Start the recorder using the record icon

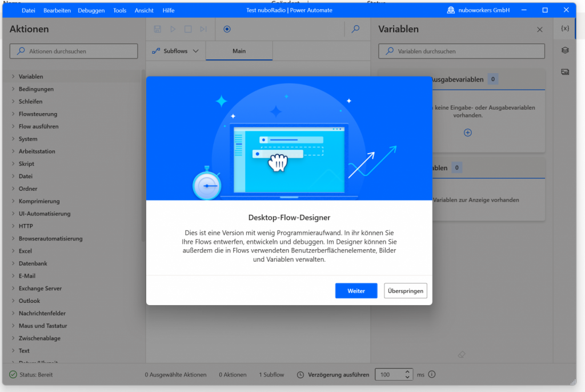pyautogui.click(x=227, y=29)
